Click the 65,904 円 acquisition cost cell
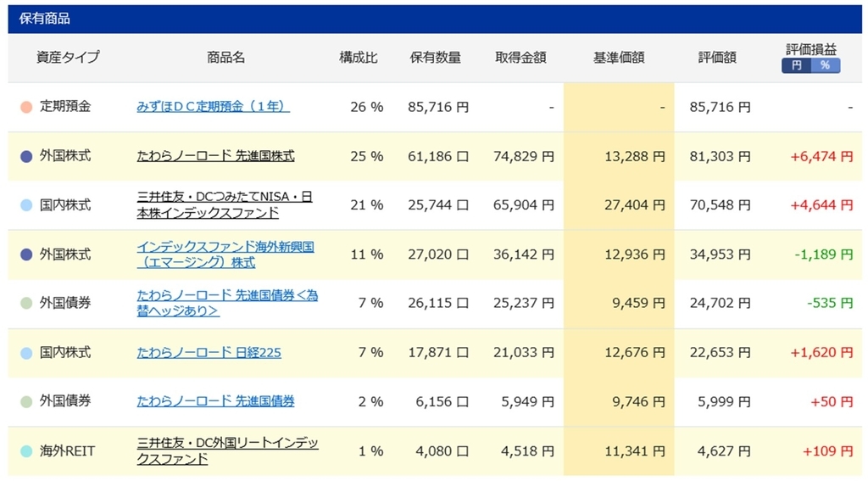 click(x=524, y=205)
